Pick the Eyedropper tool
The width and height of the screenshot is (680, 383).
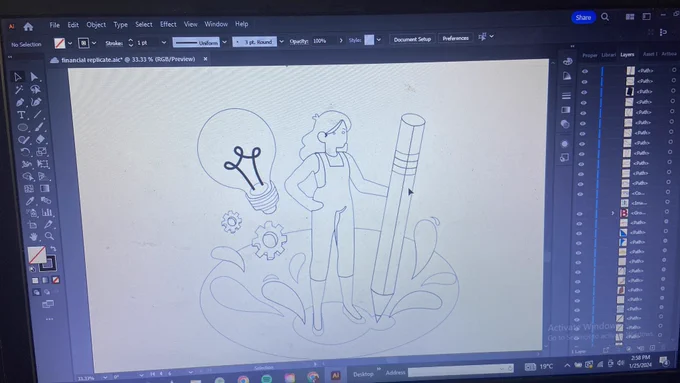tap(30, 201)
